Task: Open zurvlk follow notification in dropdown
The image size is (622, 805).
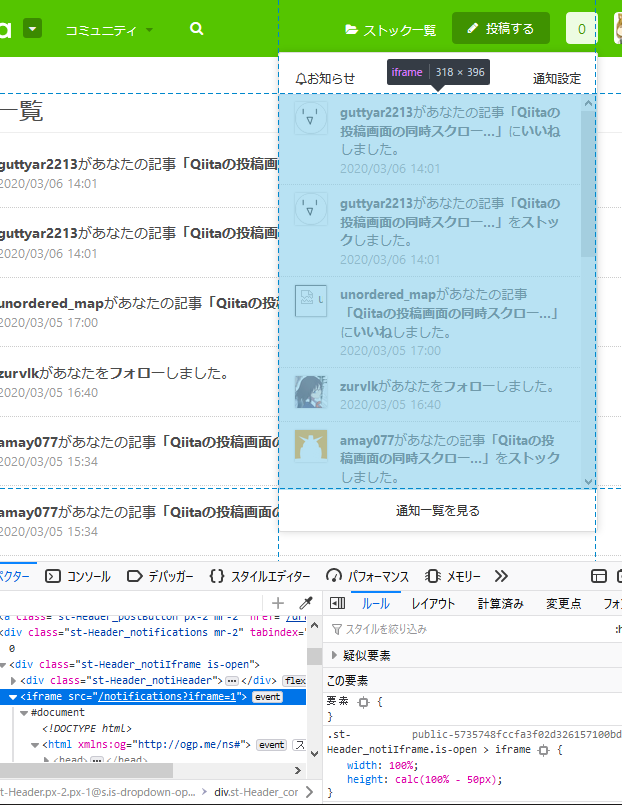Action: tap(430, 395)
